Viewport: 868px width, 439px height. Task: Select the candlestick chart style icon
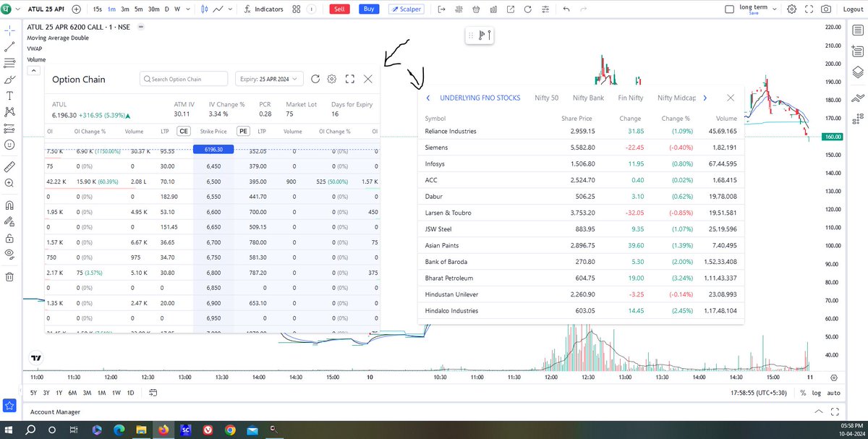pyautogui.click(x=205, y=9)
